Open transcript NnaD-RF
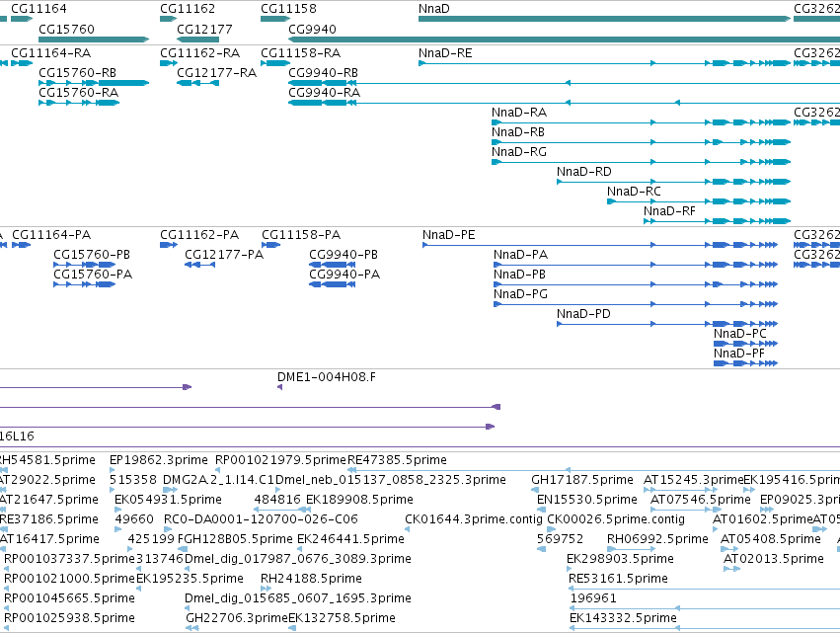 click(x=669, y=211)
